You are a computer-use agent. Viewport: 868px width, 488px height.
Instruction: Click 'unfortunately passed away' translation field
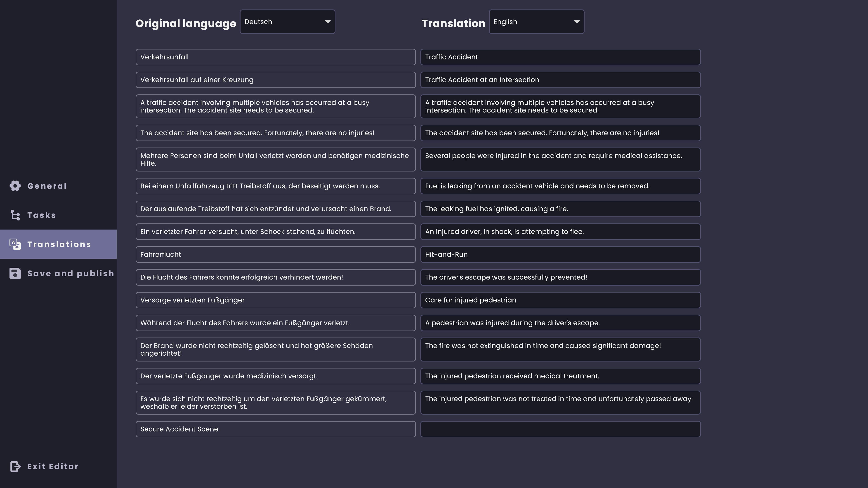pyautogui.click(x=560, y=402)
